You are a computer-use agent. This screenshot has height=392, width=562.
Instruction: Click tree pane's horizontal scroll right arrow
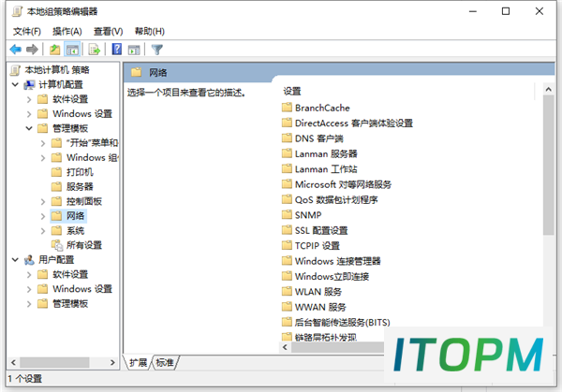[112, 362]
